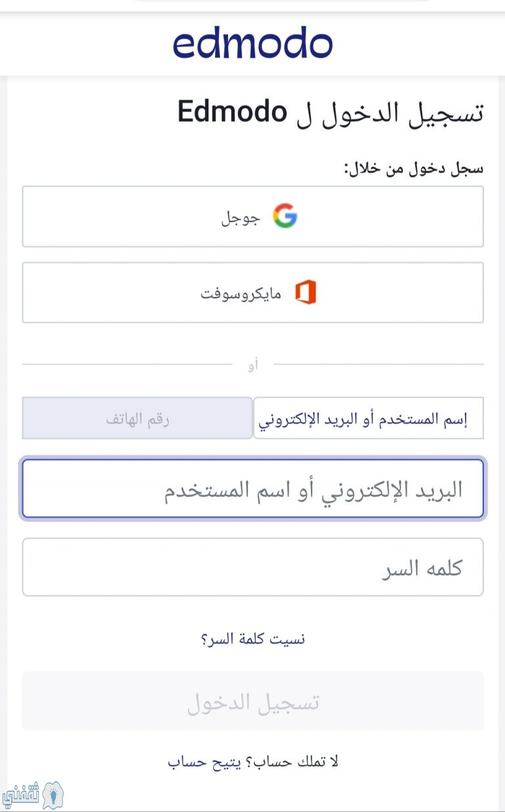Click the أو divider between sign-in options
505x812 pixels.
click(252, 364)
